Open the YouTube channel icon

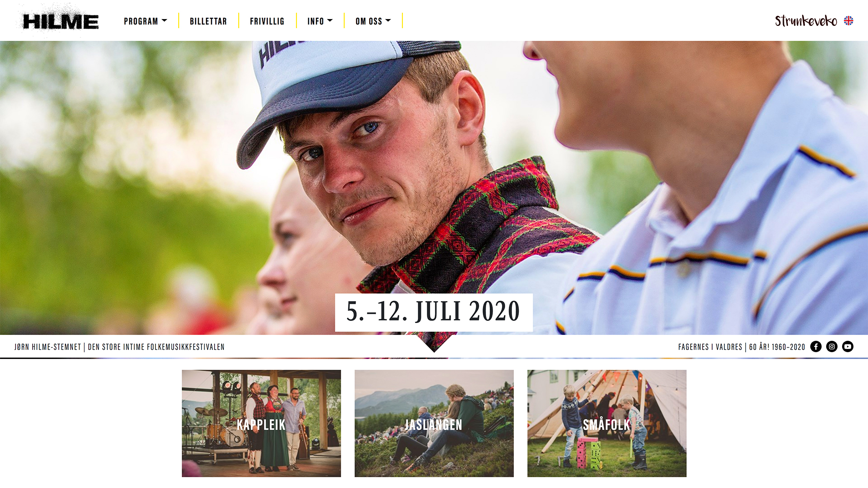848,347
